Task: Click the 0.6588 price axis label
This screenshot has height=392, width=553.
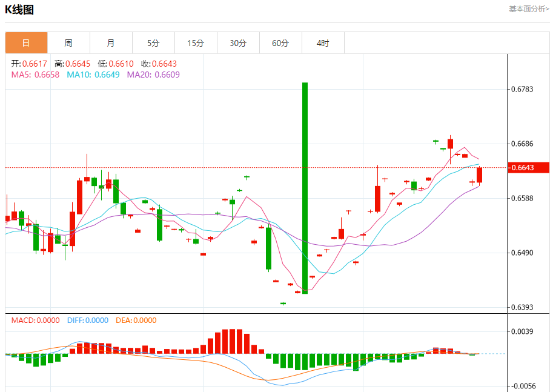Action: point(522,198)
